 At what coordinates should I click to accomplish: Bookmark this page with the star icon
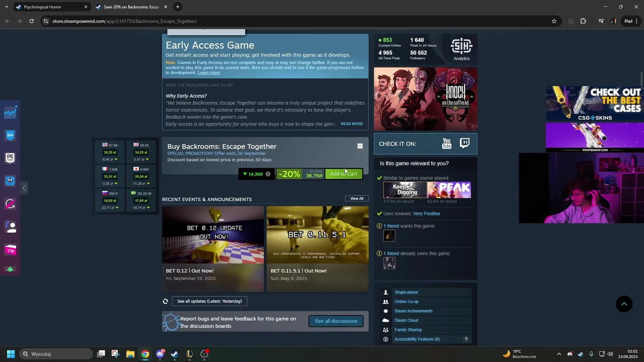554,21
